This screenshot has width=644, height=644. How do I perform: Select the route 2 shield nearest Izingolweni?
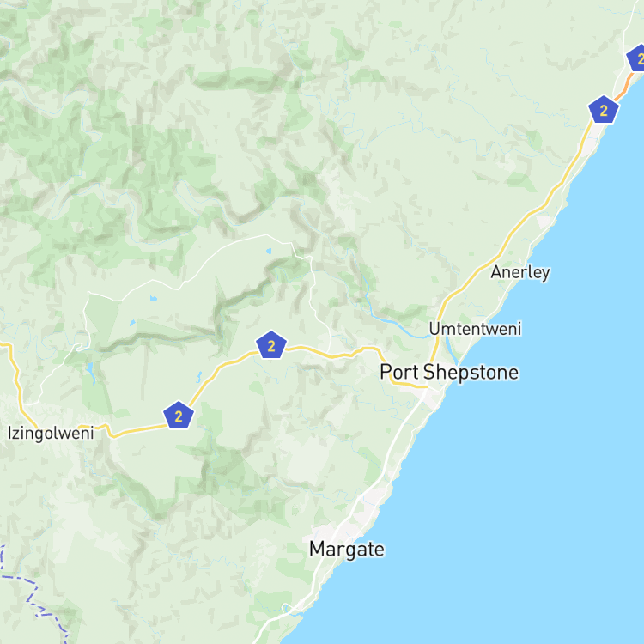(179, 416)
